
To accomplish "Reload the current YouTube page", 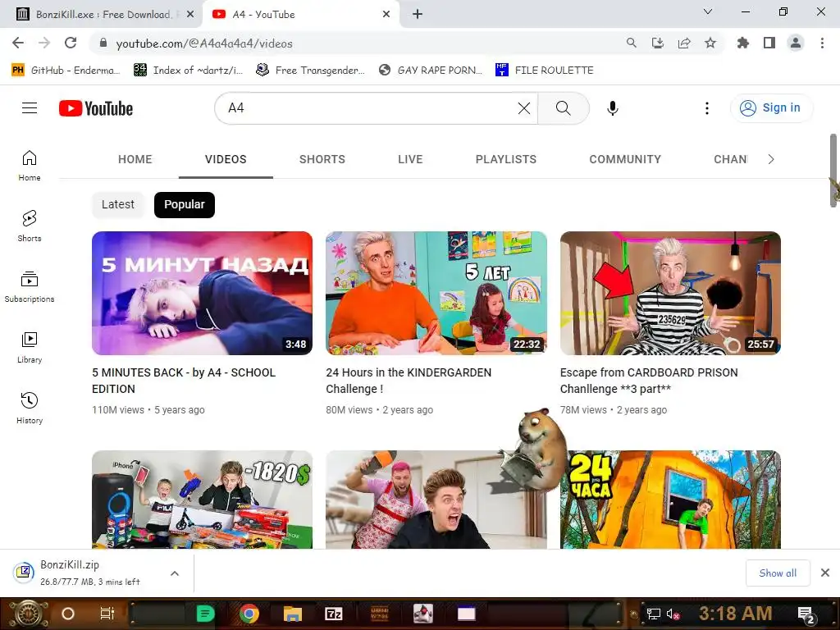I will point(71,43).
